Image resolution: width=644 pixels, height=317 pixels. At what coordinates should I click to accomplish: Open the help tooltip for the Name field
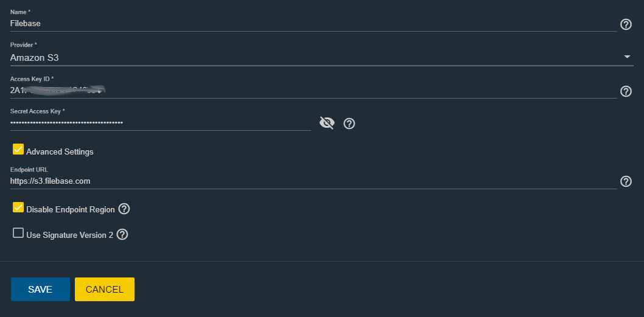626,24
